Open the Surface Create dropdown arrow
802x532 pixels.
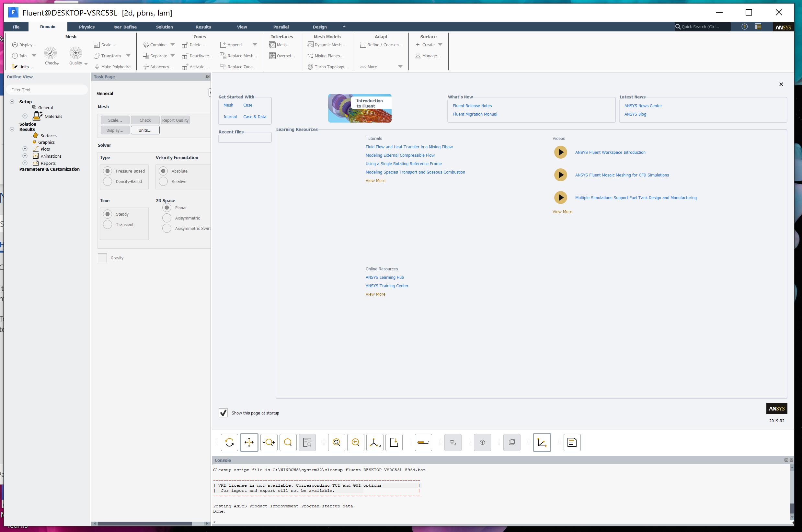pyautogui.click(x=440, y=44)
